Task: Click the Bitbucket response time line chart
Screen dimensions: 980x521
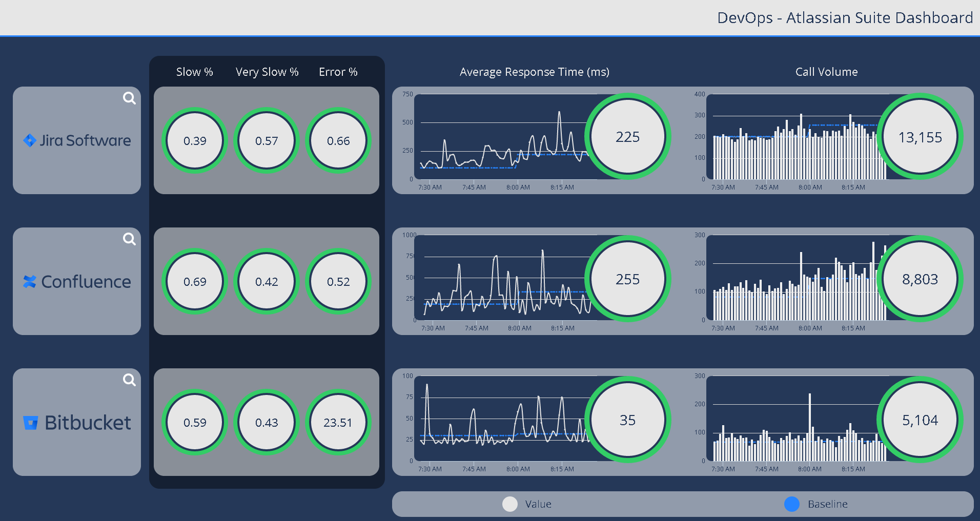Action: [x=502, y=419]
